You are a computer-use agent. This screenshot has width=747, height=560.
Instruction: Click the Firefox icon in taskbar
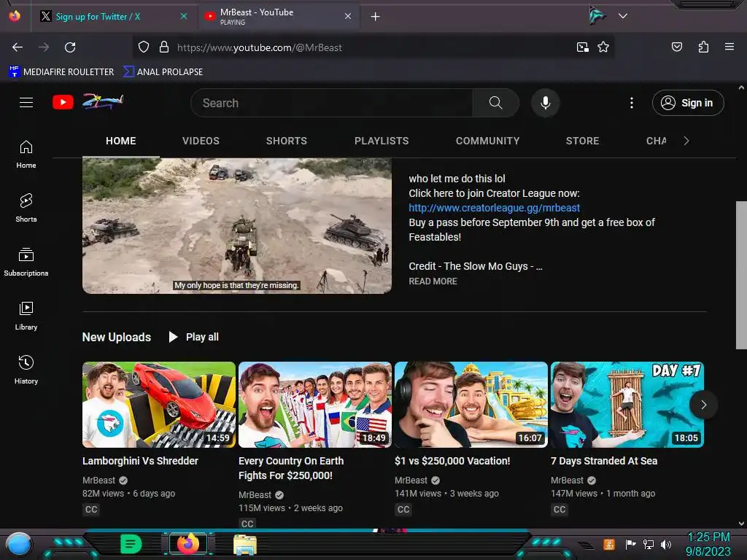[x=188, y=543]
